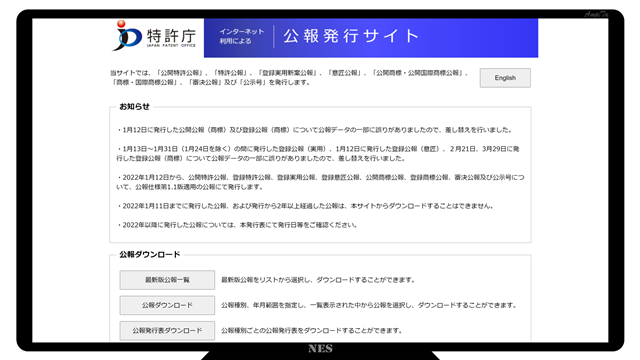Click the 公報ダウンロード section heading
Screen dimensions: 640x360
[149, 254]
